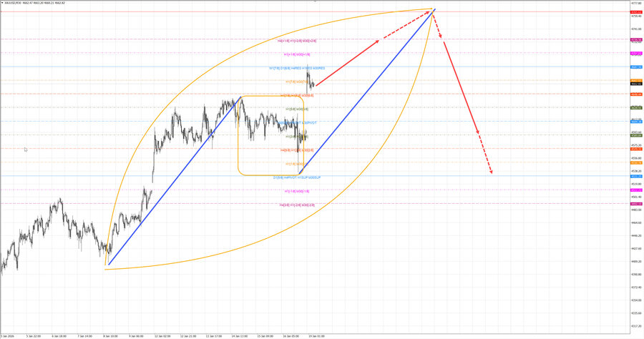Click the black current price tag 4662.82
Screen dimensions: 644x339
pos(635,85)
